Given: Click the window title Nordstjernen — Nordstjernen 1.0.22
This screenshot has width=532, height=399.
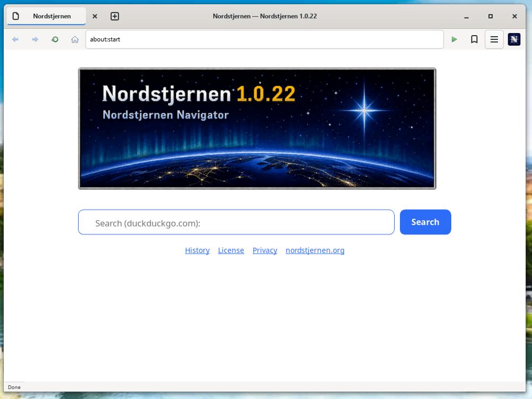Looking at the screenshot, I should tap(265, 16).
